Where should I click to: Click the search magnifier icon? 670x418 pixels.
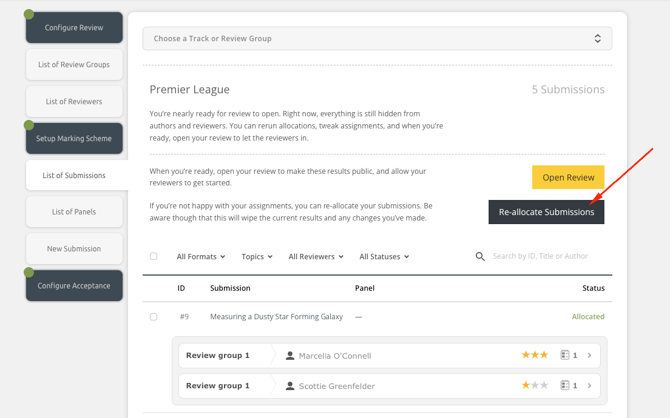pos(480,257)
